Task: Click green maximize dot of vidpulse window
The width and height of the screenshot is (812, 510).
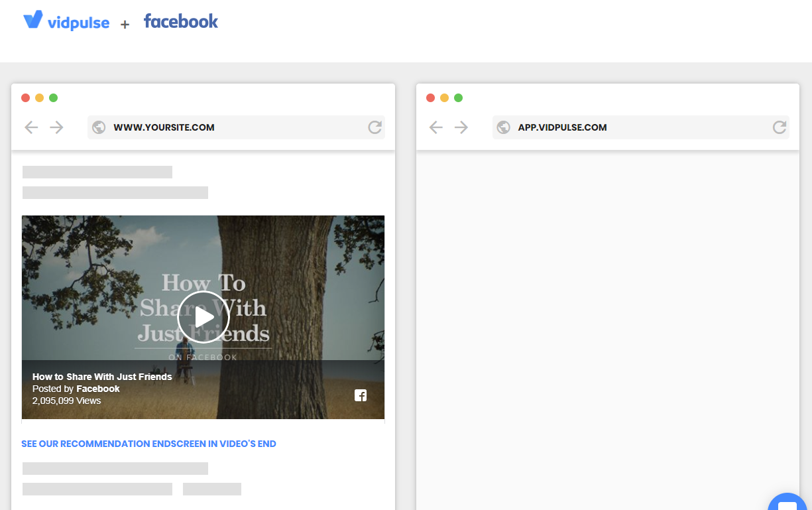Action: tap(459, 98)
